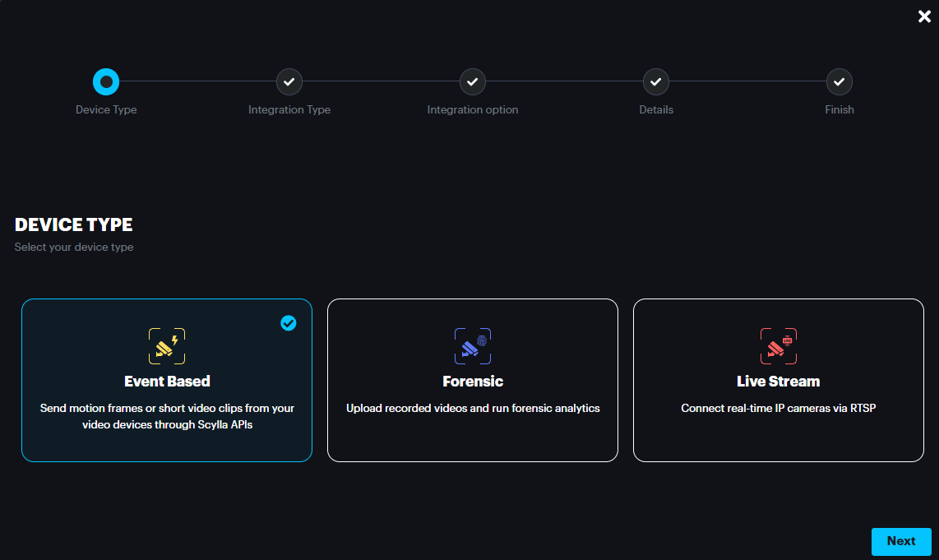This screenshot has width=939, height=560.
Task: Click the Live Stream camera icon
Action: click(778, 346)
